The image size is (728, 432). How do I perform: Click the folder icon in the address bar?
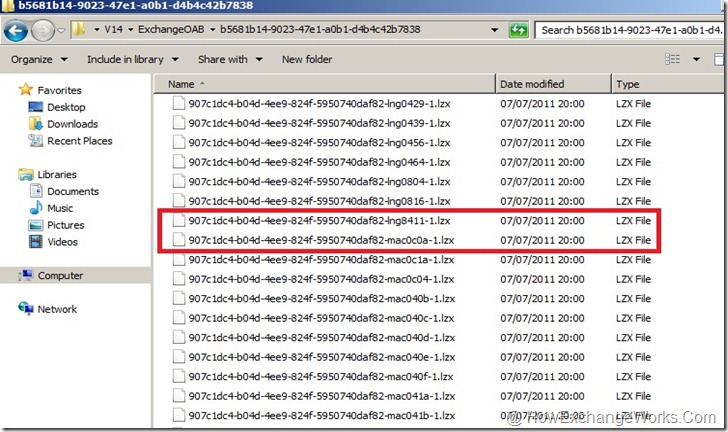pos(79,30)
